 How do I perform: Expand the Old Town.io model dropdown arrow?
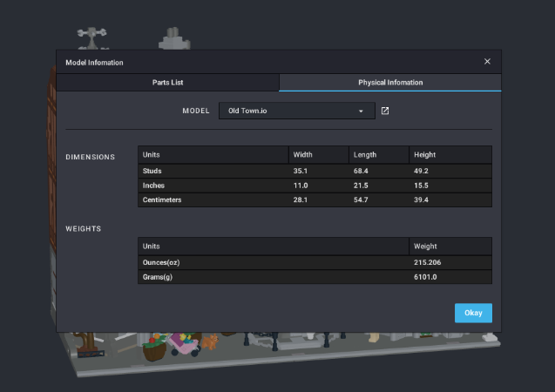(x=361, y=112)
